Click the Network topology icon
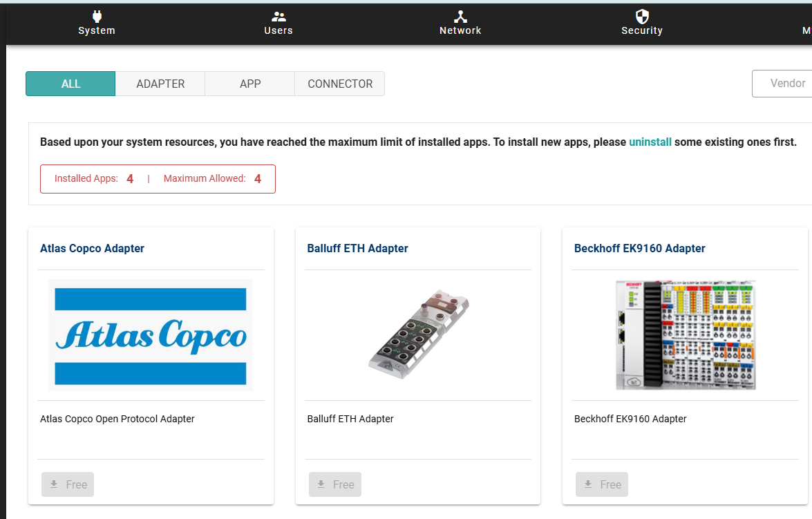The width and height of the screenshot is (812, 519). tap(460, 17)
